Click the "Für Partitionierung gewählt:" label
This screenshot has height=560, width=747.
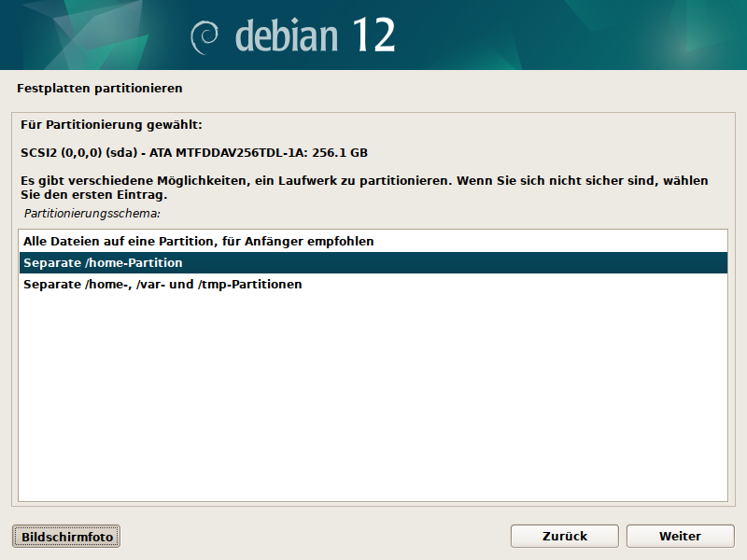pyautogui.click(x=111, y=124)
